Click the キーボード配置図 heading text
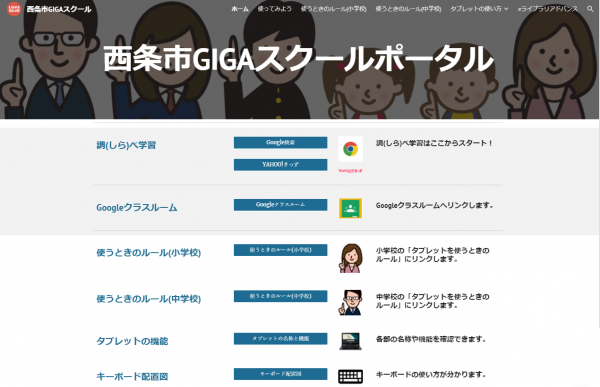600x387 pixels. point(132,376)
